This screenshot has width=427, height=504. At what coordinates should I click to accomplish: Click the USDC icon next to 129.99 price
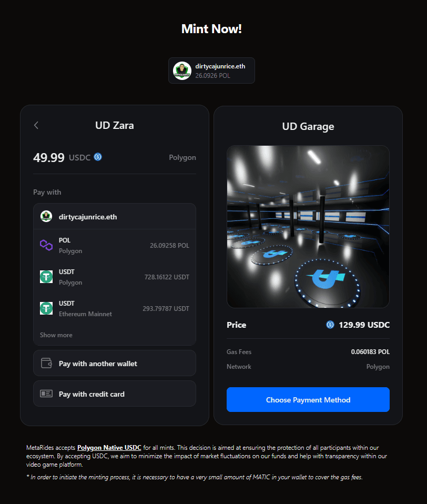[x=330, y=325]
